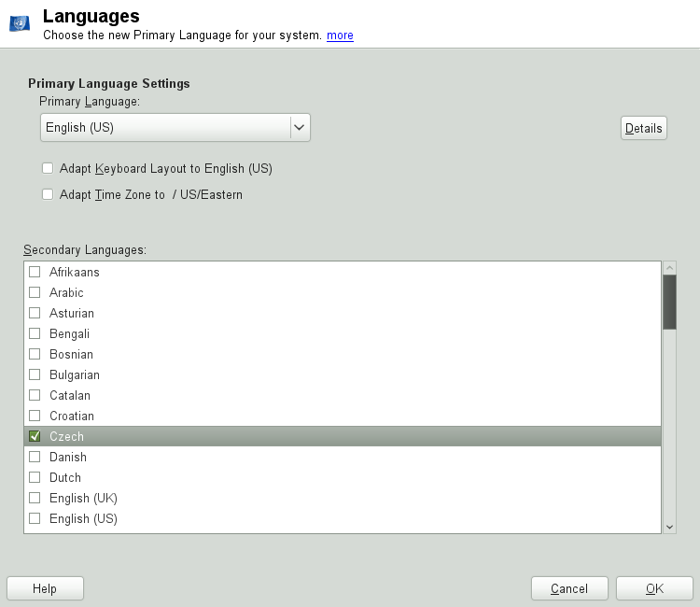
Task: Check the Danish language box
Action: tap(35, 457)
